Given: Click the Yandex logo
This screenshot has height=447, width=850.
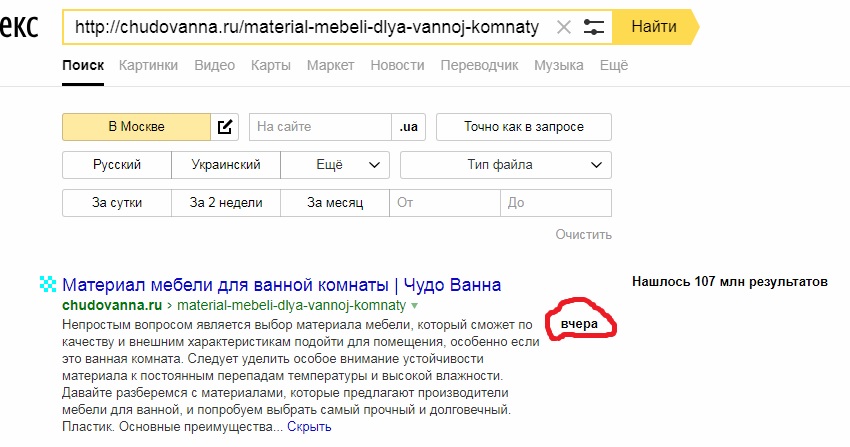Looking at the screenshot, I should coord(19,27).
